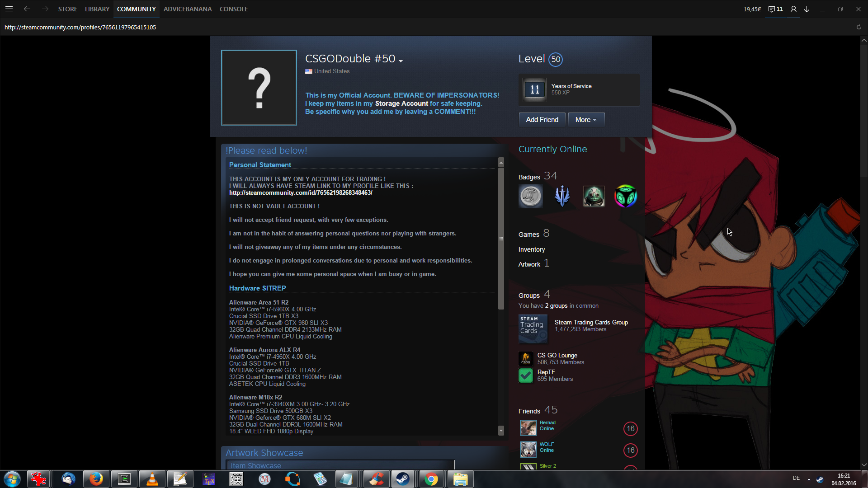Screen dimensions: 868x488
Task: Open the RepTF green checkmark group icon
Action: (525, 375)
